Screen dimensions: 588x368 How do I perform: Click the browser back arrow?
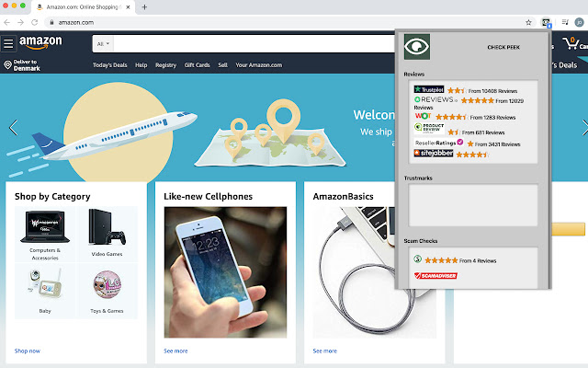(x=6, y=22)
